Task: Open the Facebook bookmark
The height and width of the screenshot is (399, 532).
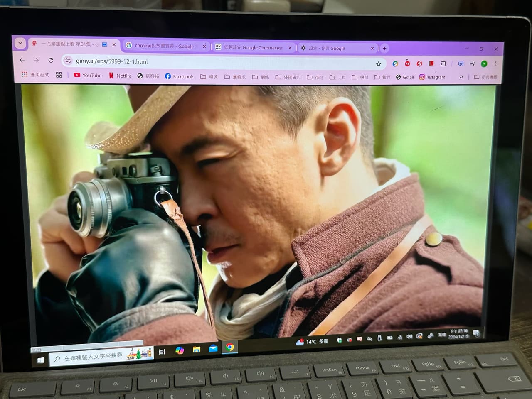Action: coord(179,76)
